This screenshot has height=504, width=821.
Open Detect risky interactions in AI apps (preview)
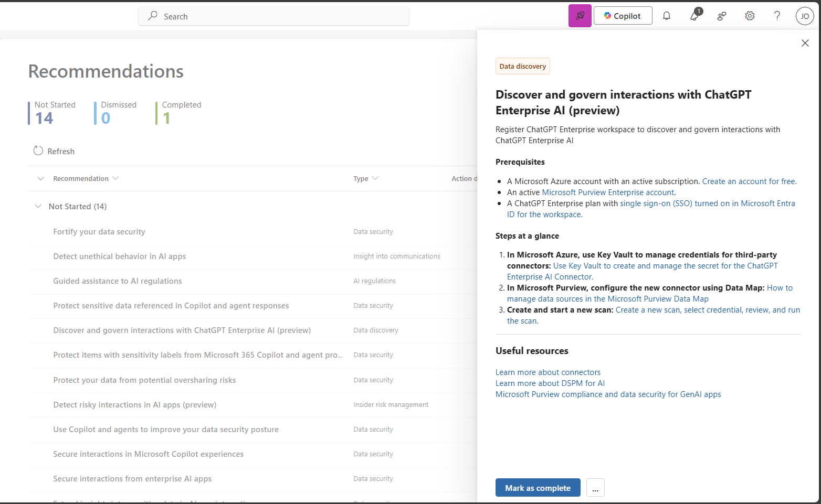135,404
